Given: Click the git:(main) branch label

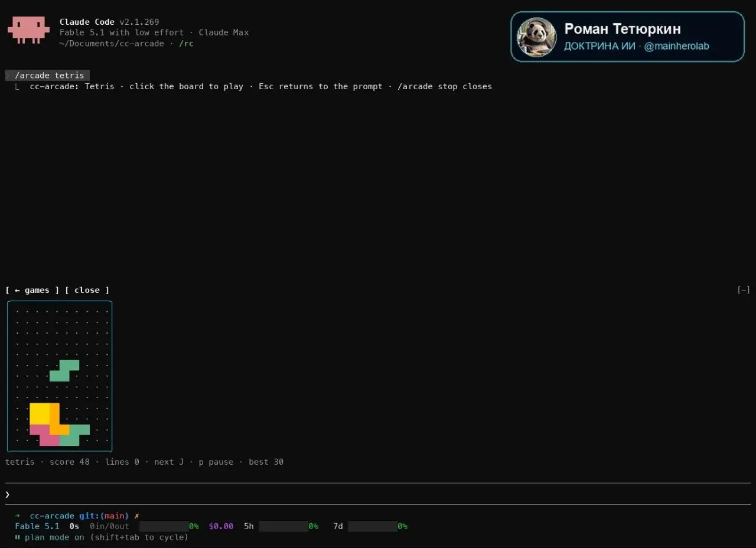Looking at the screenshot, I should click(x=104, y=516).
